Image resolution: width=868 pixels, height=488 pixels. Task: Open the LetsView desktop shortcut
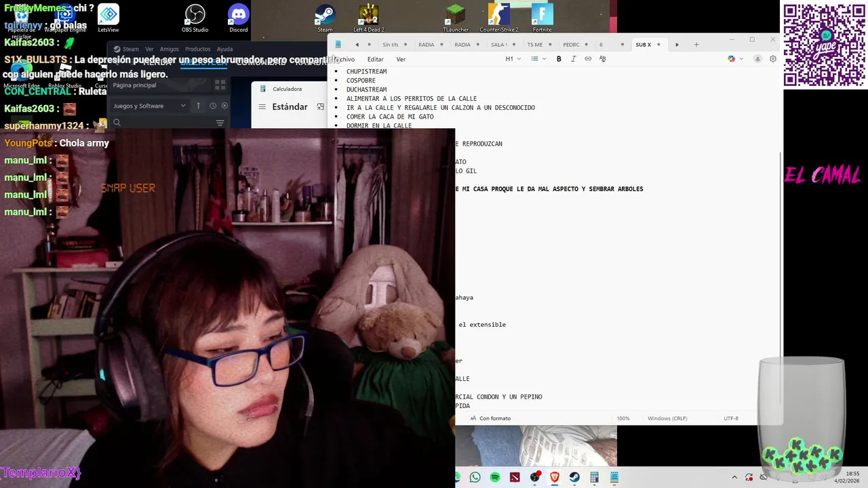coord(108,18)
